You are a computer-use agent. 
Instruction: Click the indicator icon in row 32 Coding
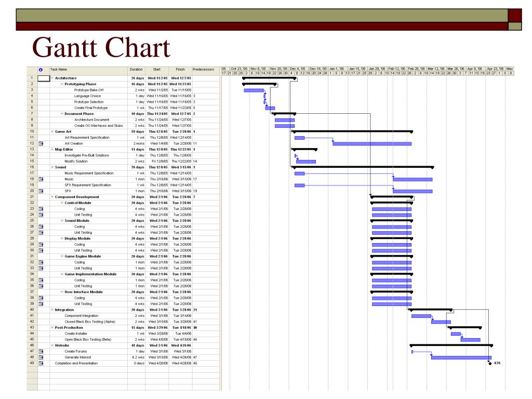pos(41,262)
